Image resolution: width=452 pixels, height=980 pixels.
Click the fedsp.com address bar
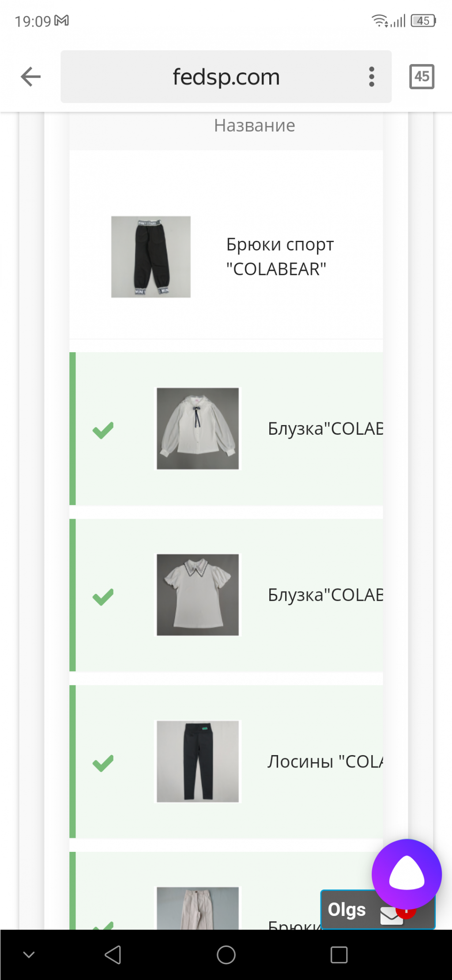(x=226, y=77)
